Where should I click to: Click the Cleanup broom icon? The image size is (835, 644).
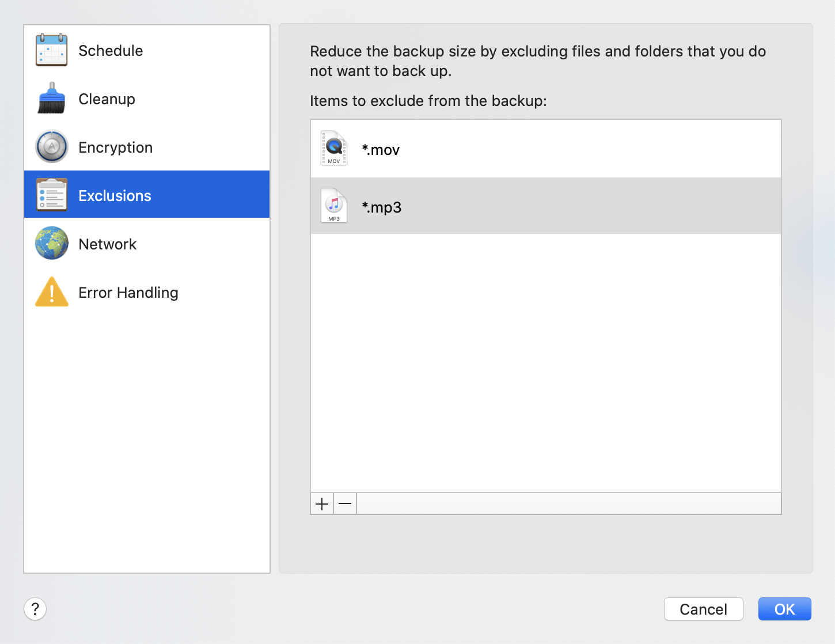51,99
